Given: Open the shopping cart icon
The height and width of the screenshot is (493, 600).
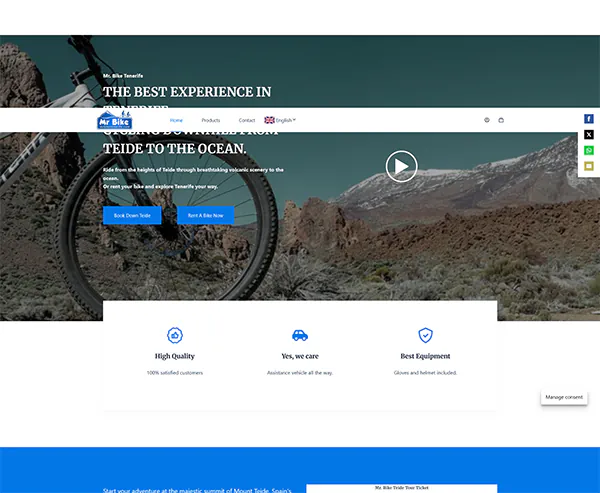Looking at the screenshot, I should [x=501, y=120].
